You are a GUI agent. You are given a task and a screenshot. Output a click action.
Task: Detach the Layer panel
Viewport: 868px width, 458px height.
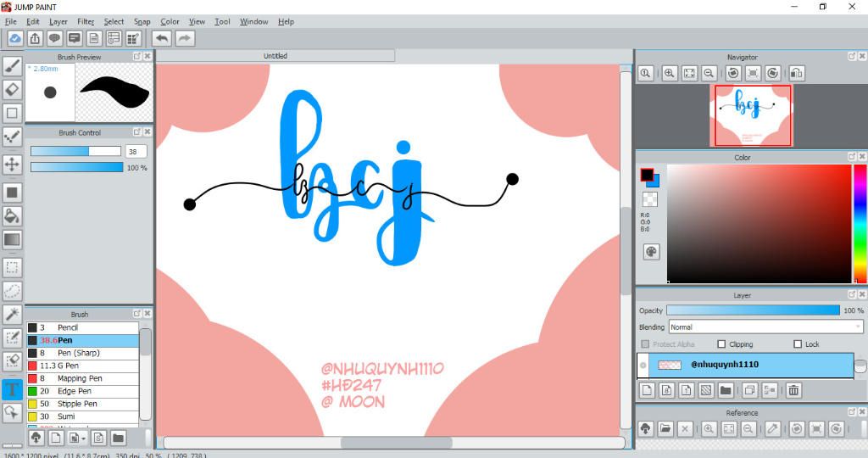851,294
